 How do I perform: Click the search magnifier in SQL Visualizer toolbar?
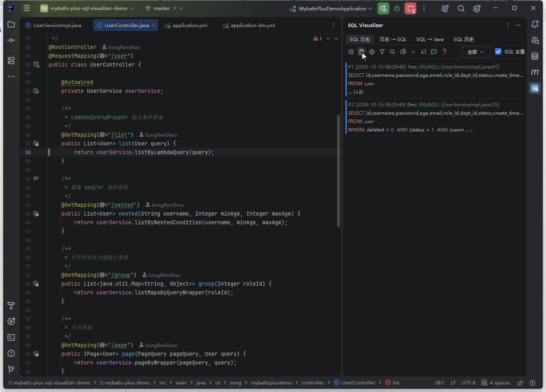pyautogui.click(x=392, y=52)
